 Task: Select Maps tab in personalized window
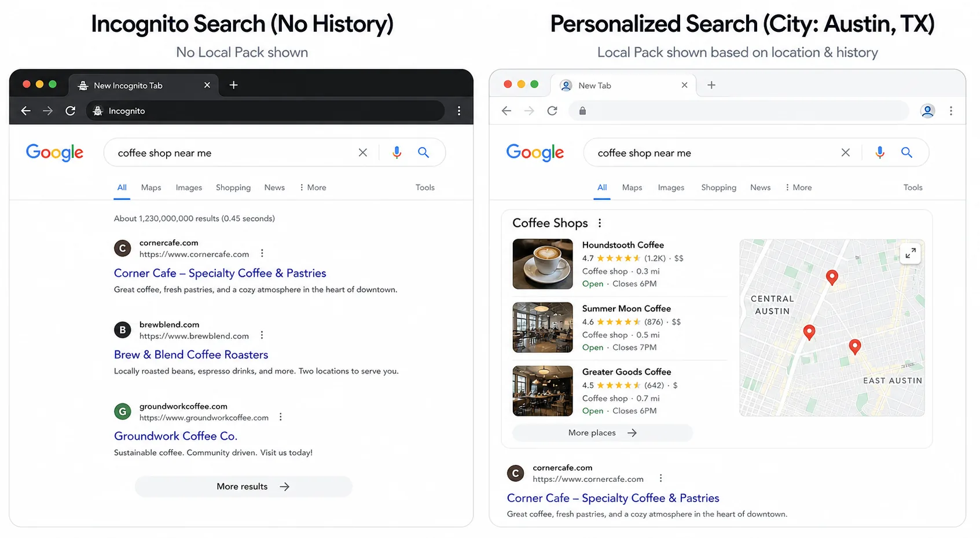tap(632, 187)
